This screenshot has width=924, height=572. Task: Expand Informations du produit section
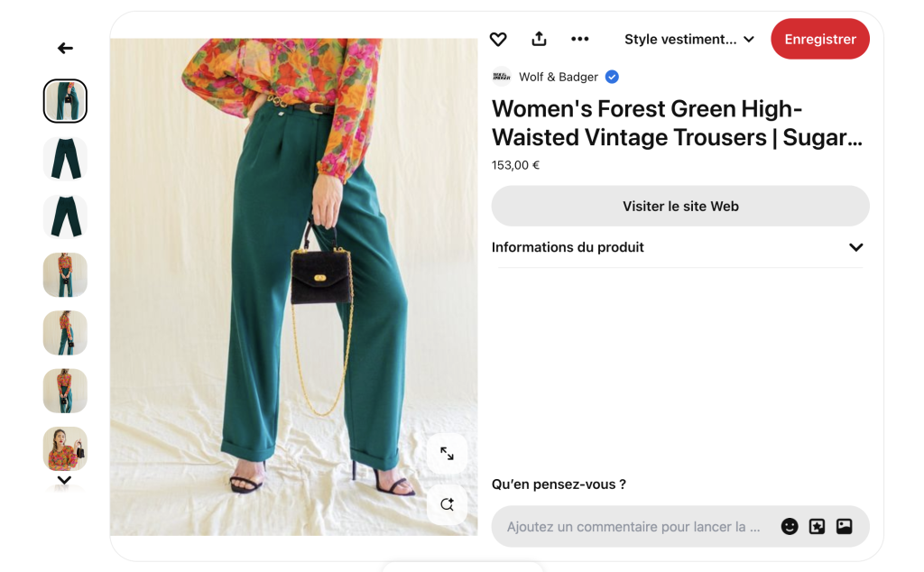coord(855,247)
